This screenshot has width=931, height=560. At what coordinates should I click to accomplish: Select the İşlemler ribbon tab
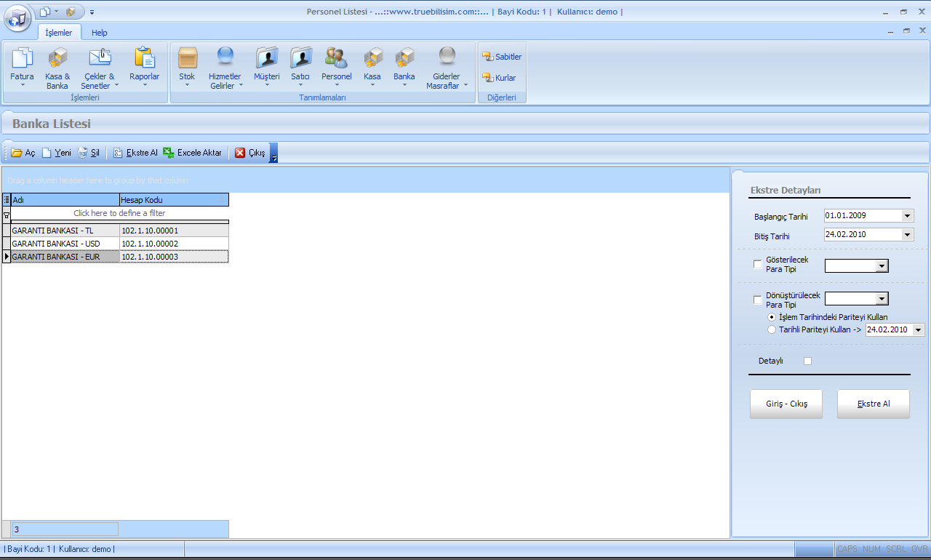coord(59,33)
